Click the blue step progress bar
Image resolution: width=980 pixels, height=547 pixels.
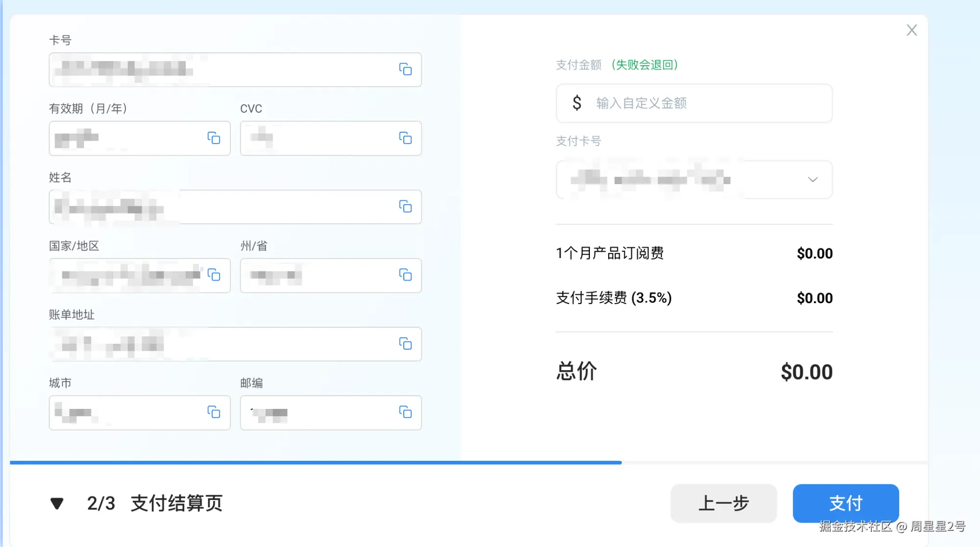[316, 462]
